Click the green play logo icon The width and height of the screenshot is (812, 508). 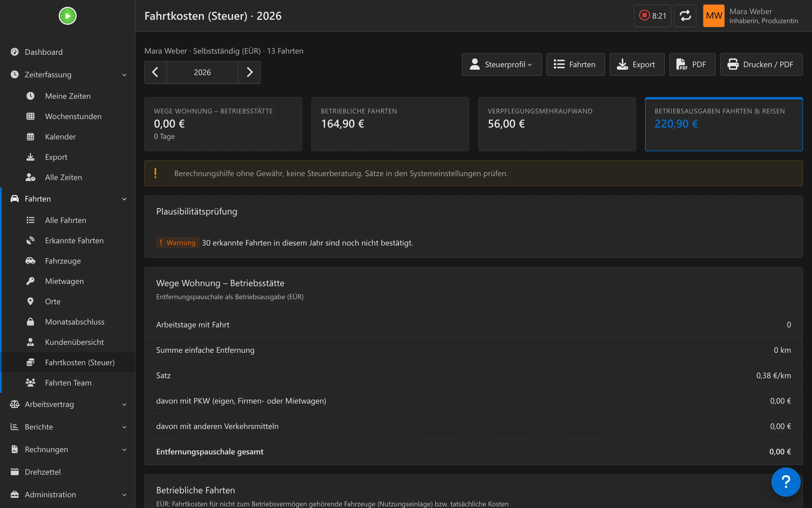pos(67,16)
